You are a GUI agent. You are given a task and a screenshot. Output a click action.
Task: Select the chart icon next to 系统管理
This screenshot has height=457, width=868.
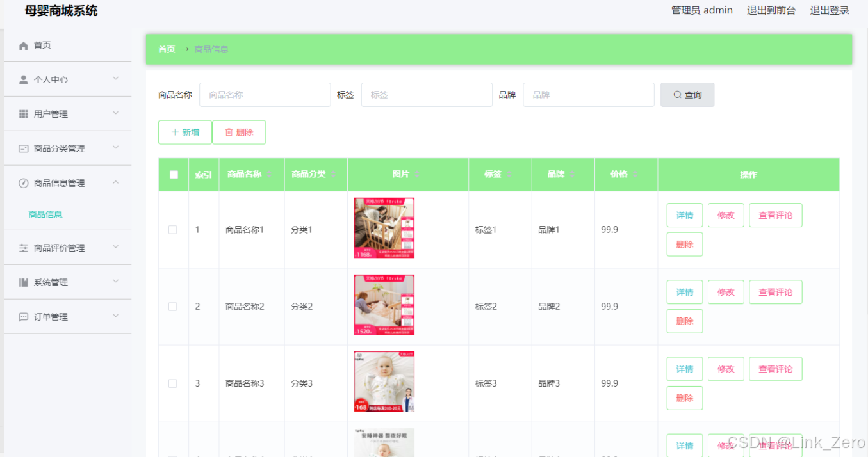22,282
